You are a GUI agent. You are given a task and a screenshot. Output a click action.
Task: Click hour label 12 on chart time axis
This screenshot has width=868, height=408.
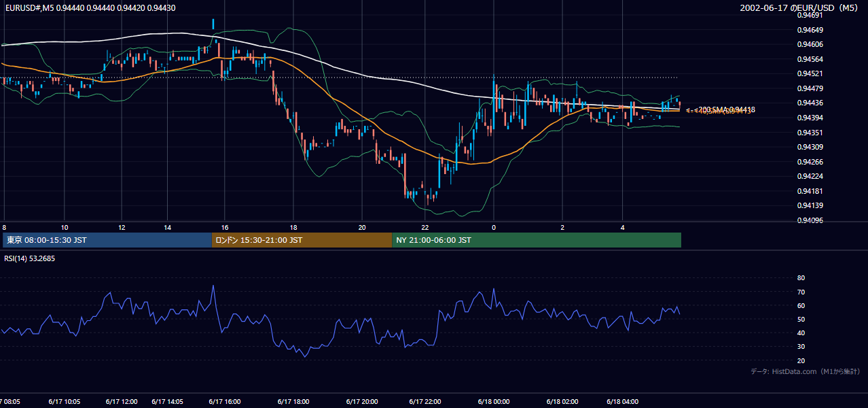[x=122, y=227]
